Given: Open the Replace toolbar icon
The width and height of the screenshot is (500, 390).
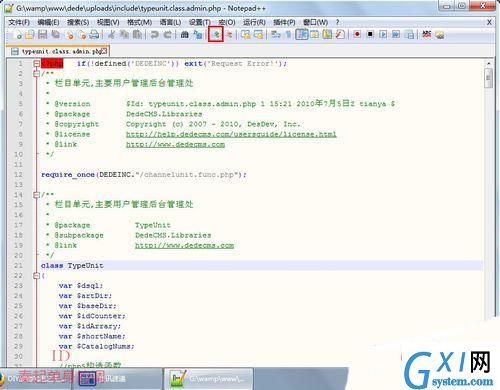Looking at the screenshot, I should pos(198,35).
